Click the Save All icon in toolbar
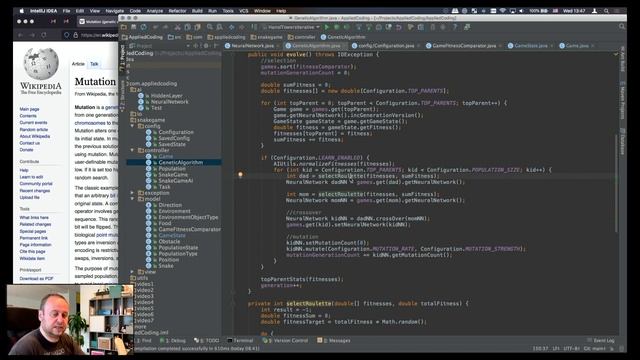The height and width of the screenshot is (360, 640). 133,27
